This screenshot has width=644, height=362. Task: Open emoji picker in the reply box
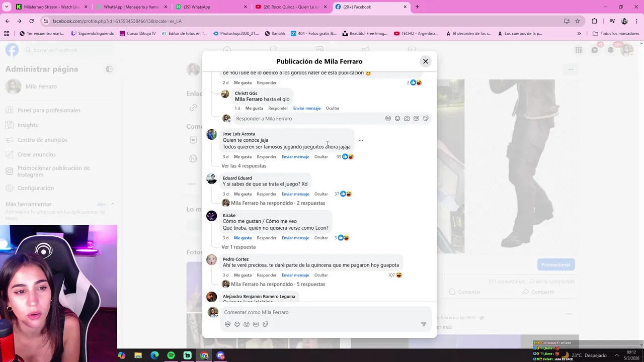(397, 119)
